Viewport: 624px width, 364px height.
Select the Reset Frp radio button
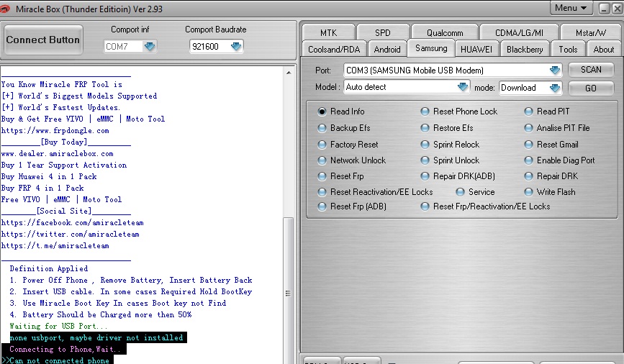322,176
